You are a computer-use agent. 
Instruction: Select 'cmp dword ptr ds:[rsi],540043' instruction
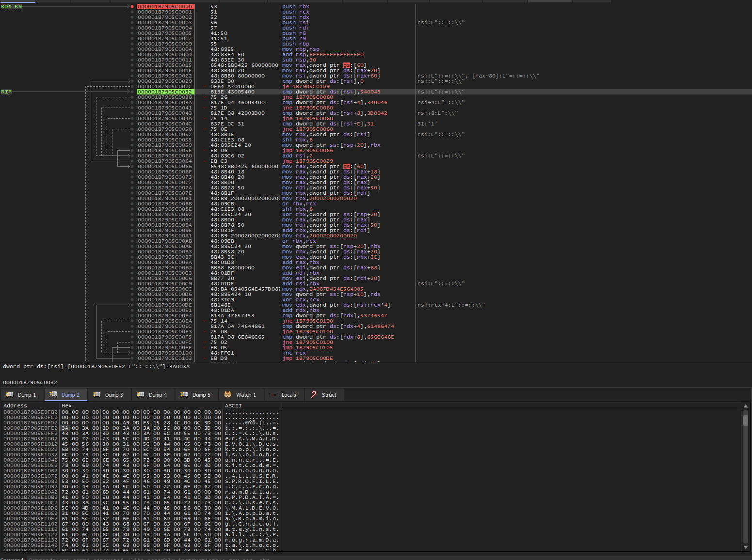point(331,92)
